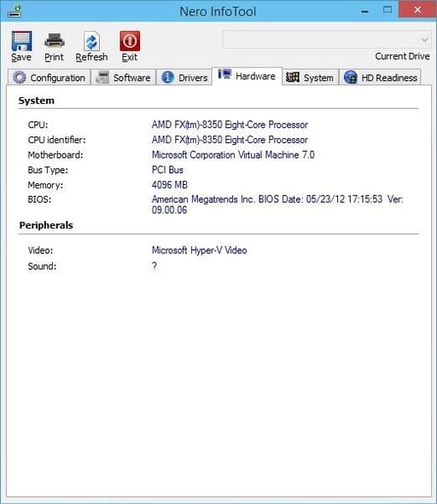Screen dimensions: 437x504
Task: Click the gear icon on Configuration tab
Action: (20, 77)
